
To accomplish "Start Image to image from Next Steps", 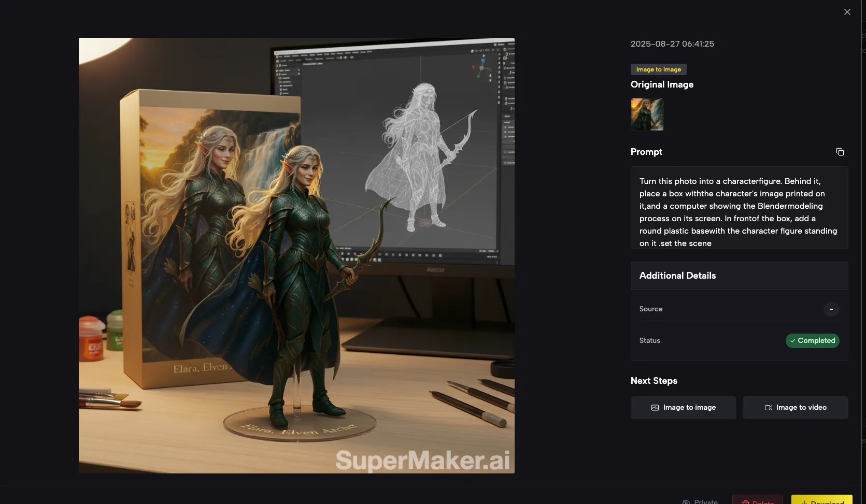I will click(x=683, y=408).
